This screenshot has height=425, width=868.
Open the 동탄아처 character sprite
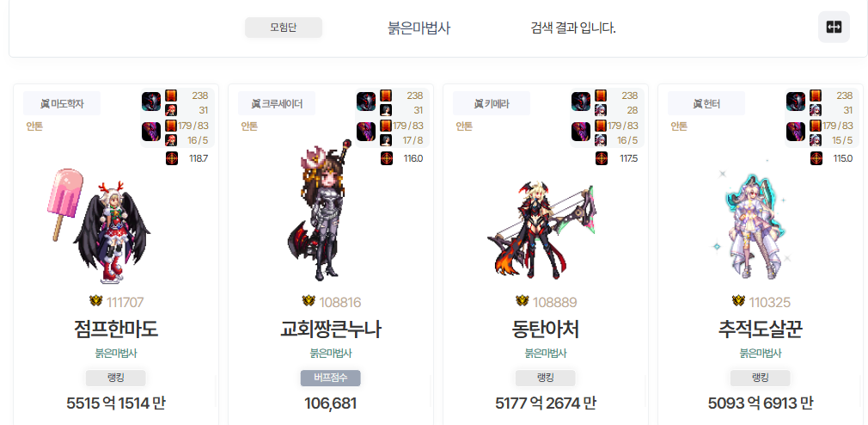(x=541, y=228)
